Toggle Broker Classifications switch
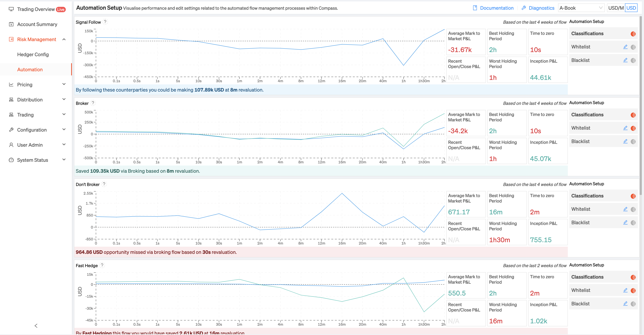This screenshot has width=644, height=335. [633, 115]
